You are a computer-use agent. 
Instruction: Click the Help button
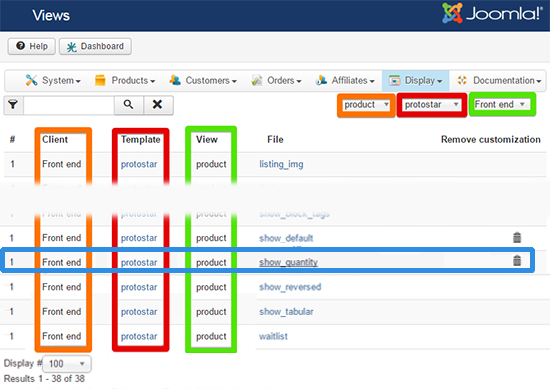pos(32,46)
